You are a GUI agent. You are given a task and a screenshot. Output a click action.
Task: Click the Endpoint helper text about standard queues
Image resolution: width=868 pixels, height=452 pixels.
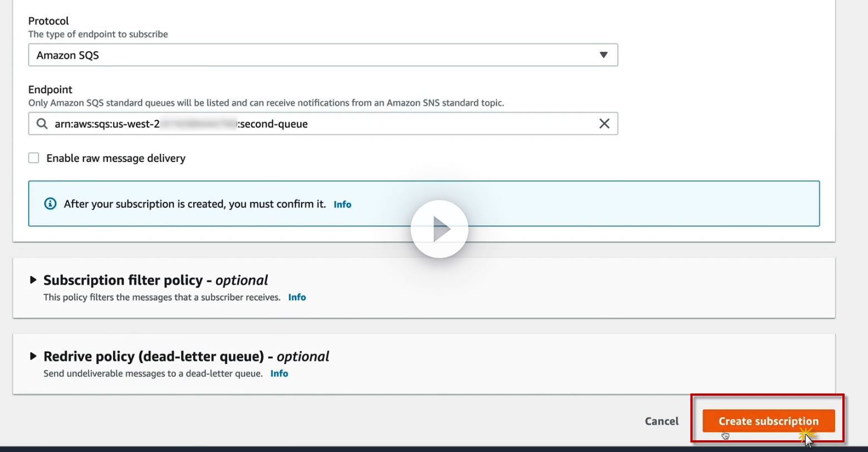pos(266,103)
